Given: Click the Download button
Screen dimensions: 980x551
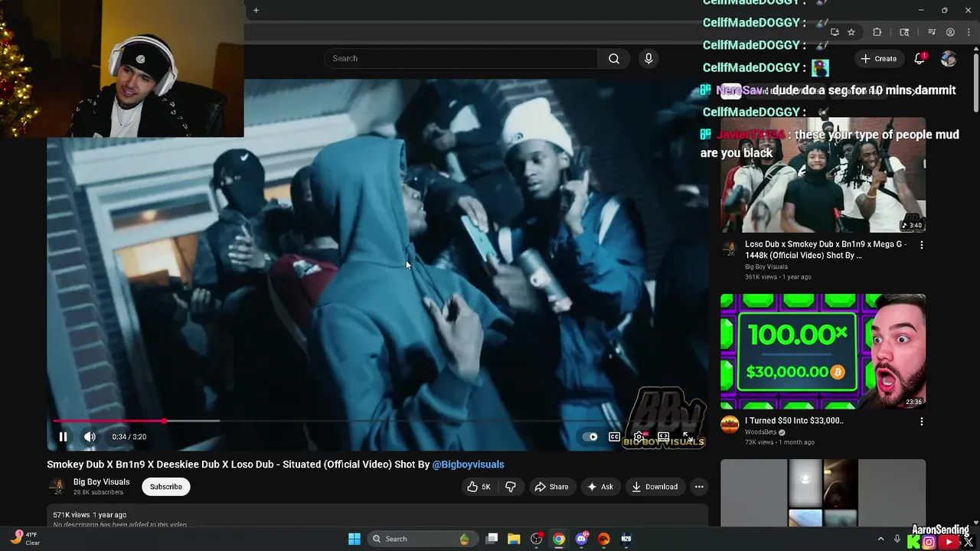Looking at the screenshot, I should [x=655, y=487].
